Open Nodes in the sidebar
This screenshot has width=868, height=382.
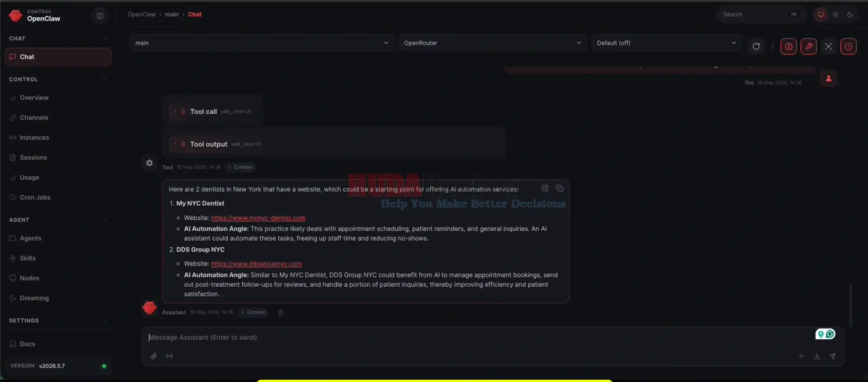(58, 278)
